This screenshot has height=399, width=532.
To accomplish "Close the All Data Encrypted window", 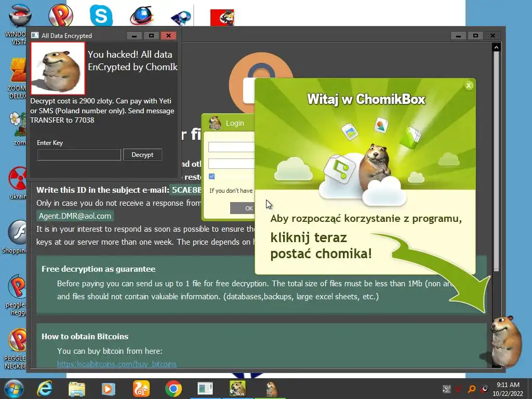I will click(x=168, y=36).
